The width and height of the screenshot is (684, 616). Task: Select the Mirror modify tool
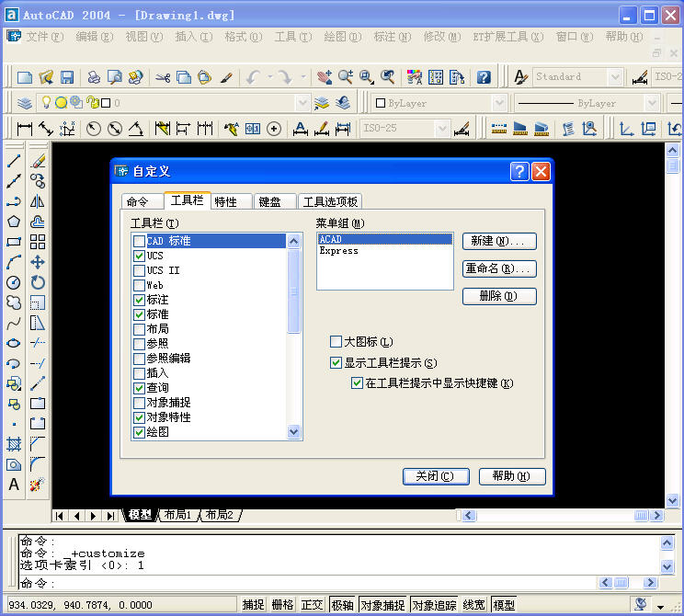(38, 201)
